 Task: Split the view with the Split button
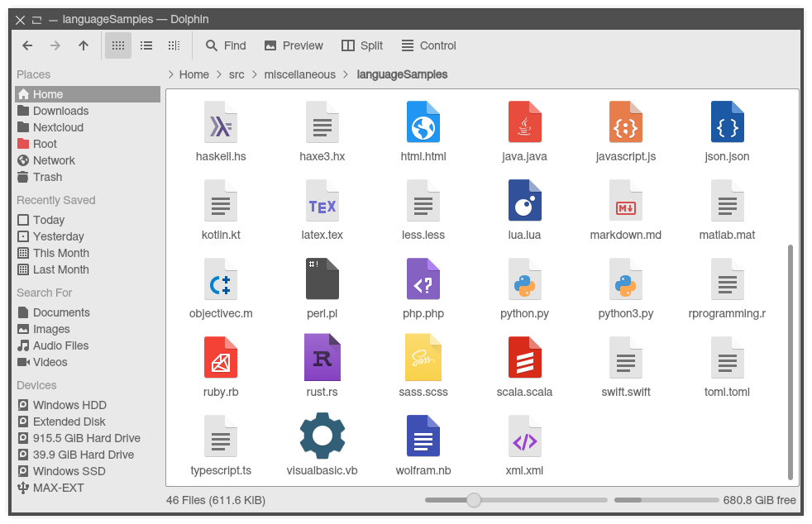[362, 45]
